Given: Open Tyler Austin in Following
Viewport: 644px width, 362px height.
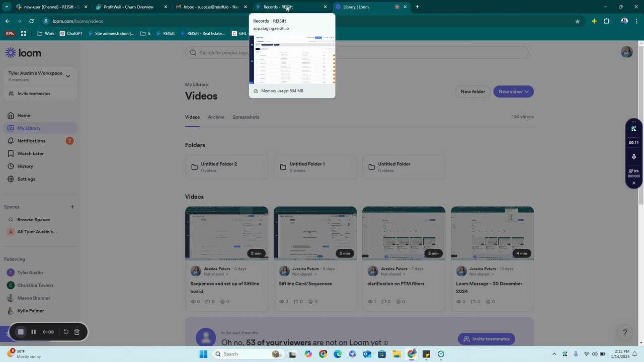Looking at the screenshot, I should pos(40,273).
